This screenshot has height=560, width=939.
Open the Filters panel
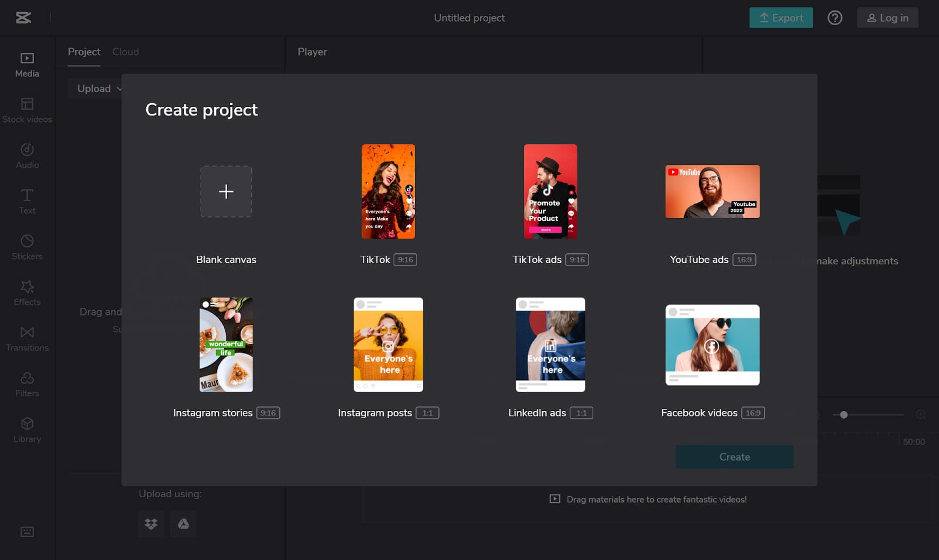point(27,385)
